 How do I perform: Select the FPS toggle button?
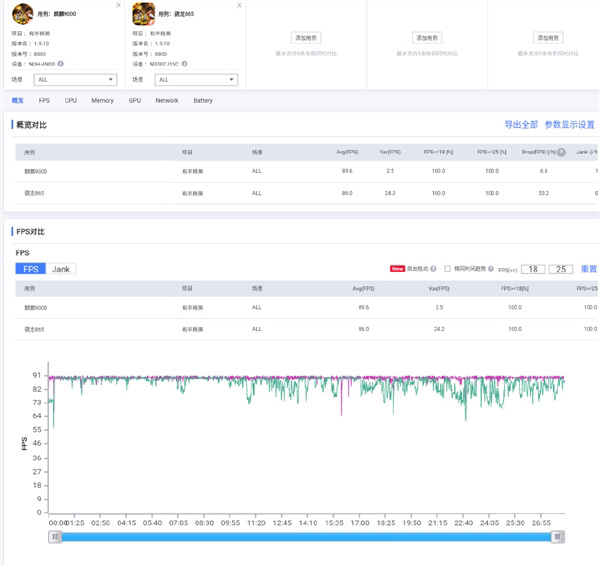click(31, 269)
